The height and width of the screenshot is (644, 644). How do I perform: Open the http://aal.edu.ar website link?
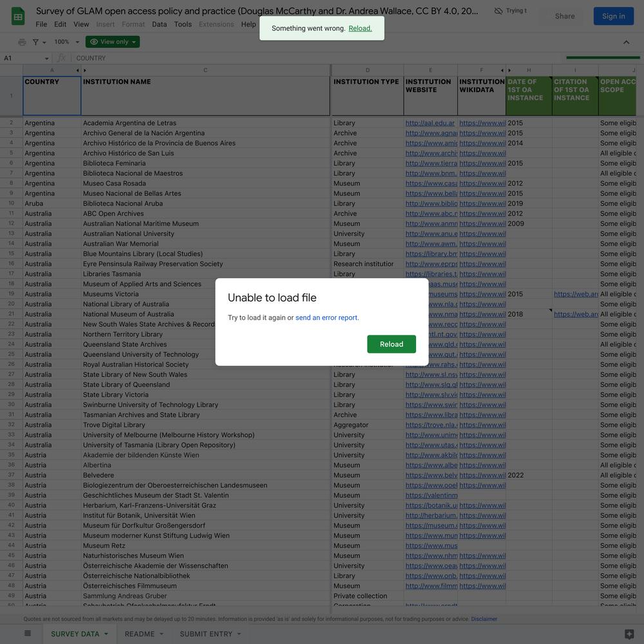click(x=430, y=123)
